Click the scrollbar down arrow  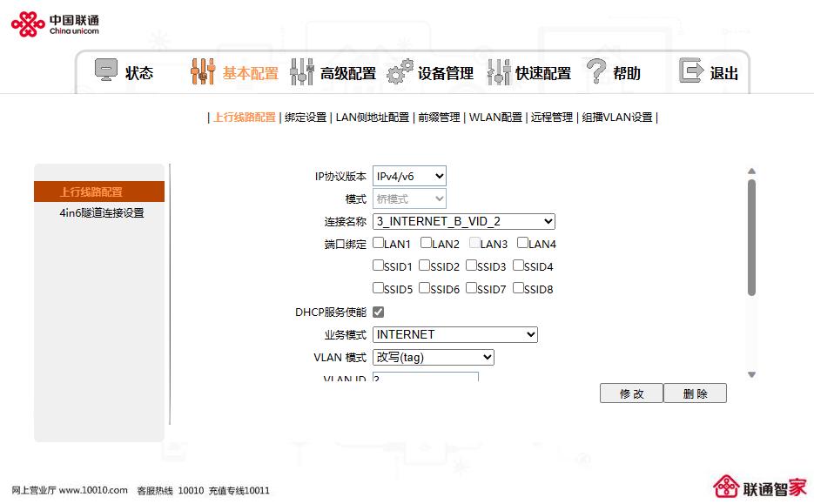coord(750,375)
